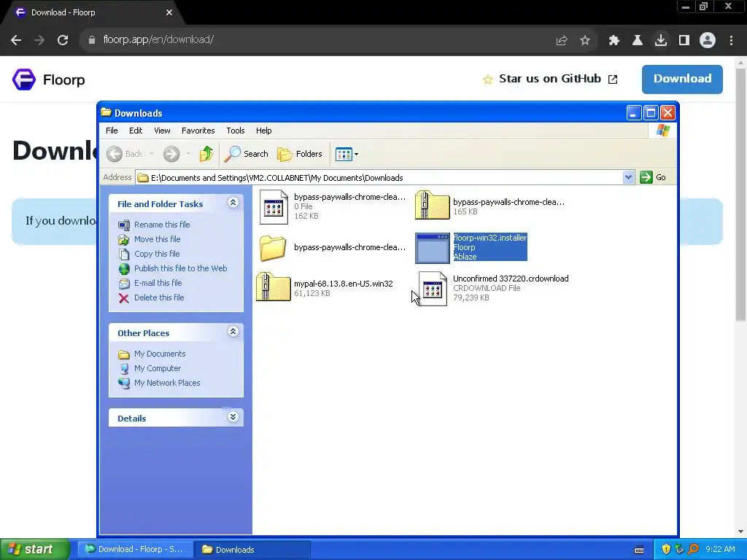The image size is (747, 560).
Task: Open the Edit menu
Action: [x=136, y=131]
